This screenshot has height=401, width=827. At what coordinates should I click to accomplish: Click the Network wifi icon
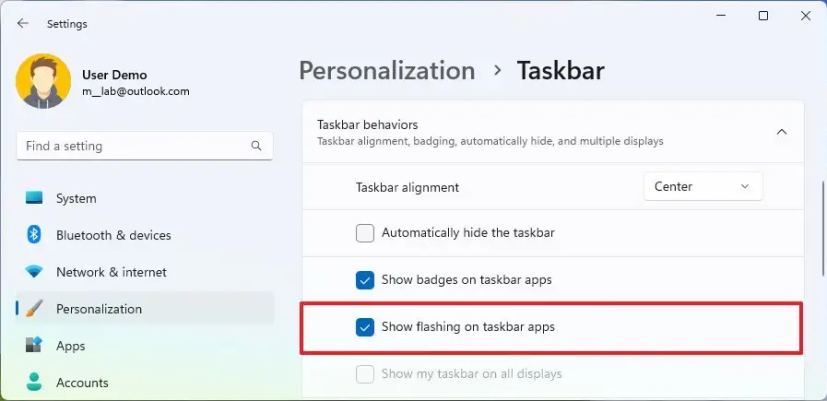coord(34,272)
